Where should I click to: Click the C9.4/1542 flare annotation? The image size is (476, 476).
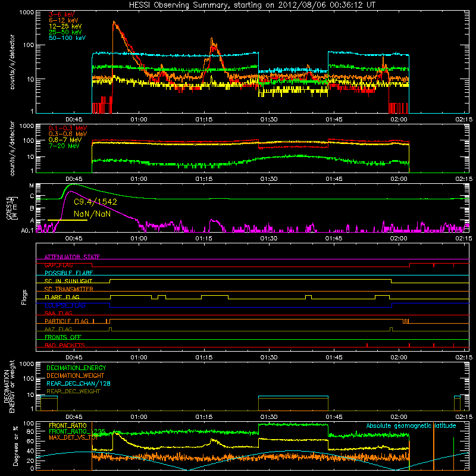point(95,202)
